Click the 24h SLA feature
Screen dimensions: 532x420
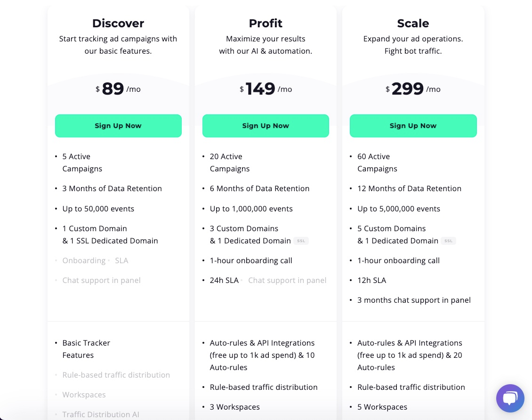click(224, 280)
